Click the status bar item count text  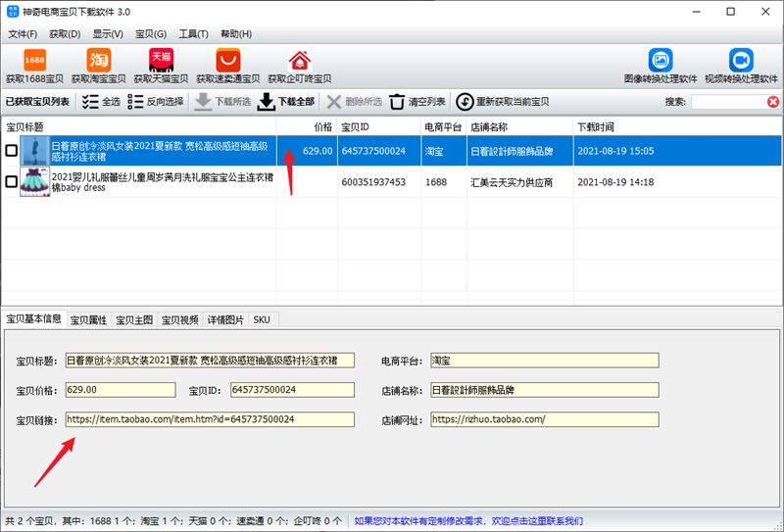[173, 521]
